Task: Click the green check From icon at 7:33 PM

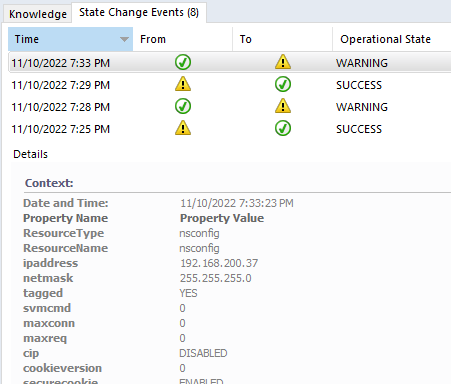Action: 183,62
